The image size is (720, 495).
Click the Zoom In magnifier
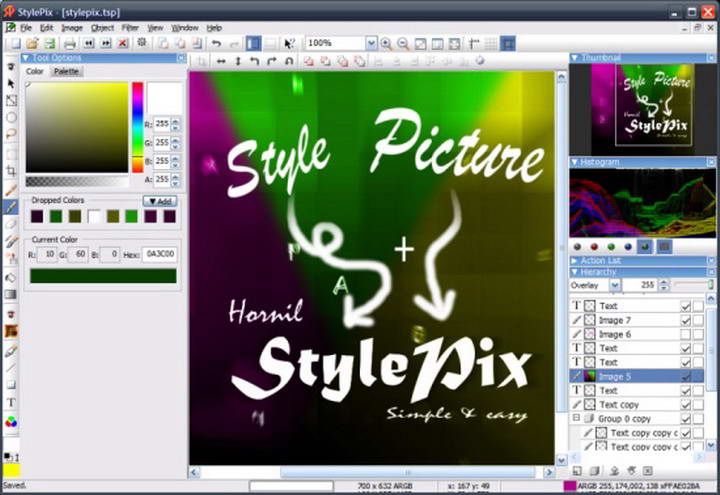click(x=386, y=44)
